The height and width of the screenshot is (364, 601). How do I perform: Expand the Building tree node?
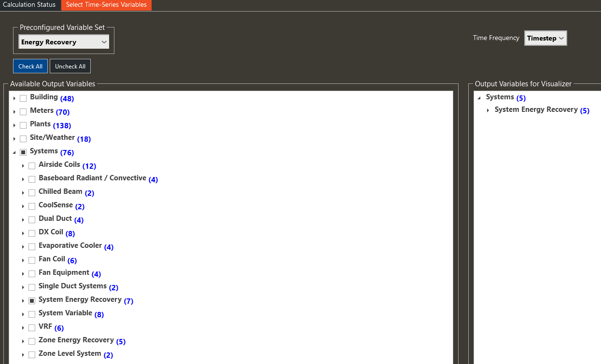pos(14,98)
